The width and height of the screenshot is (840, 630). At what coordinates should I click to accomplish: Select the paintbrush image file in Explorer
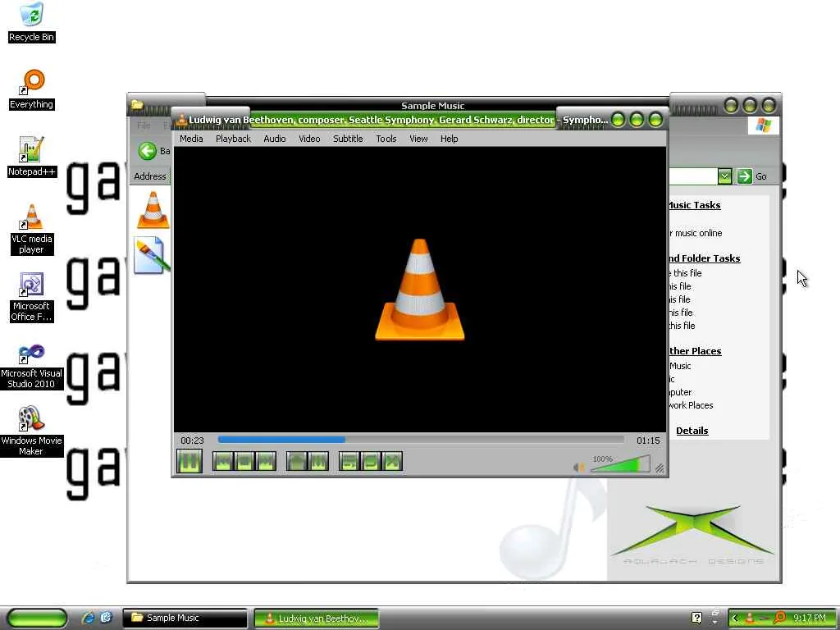[x=152, y=255]
